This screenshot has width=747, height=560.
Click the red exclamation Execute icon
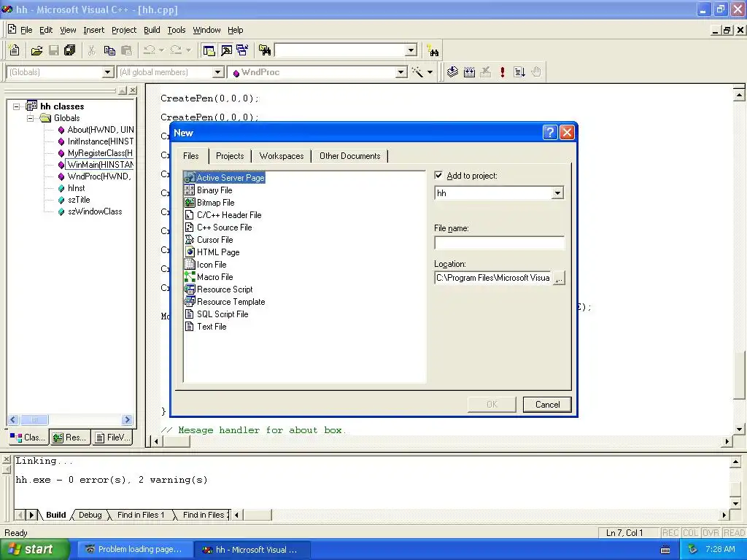[502, 72]
